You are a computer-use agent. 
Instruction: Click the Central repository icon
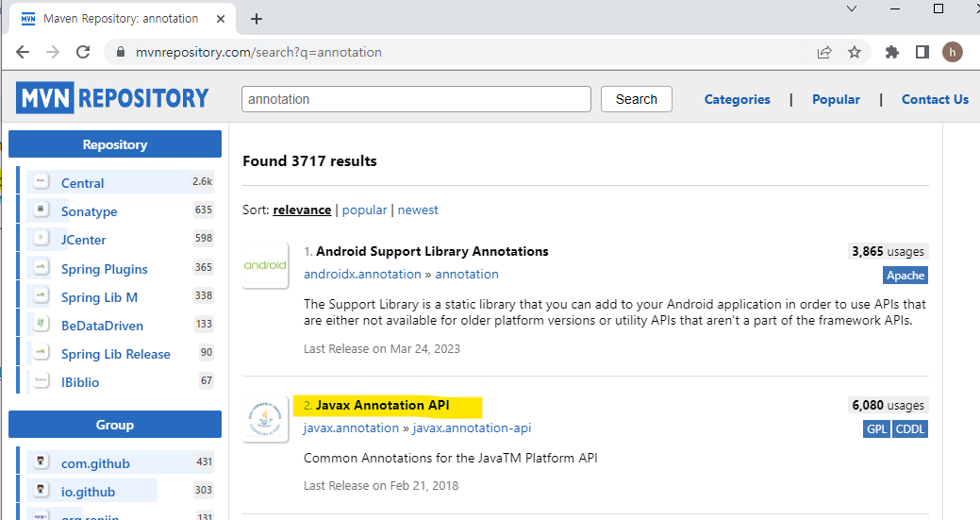tap(42, 181)
